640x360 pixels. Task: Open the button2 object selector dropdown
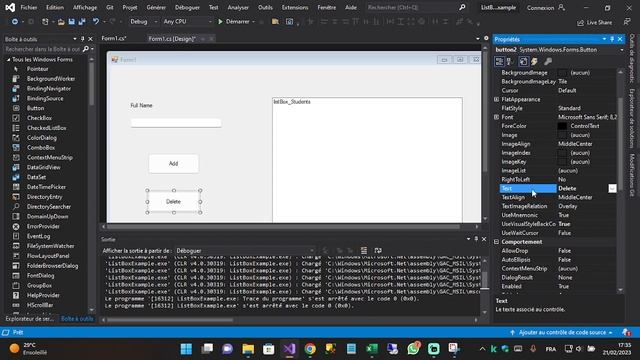coord(622,50)
